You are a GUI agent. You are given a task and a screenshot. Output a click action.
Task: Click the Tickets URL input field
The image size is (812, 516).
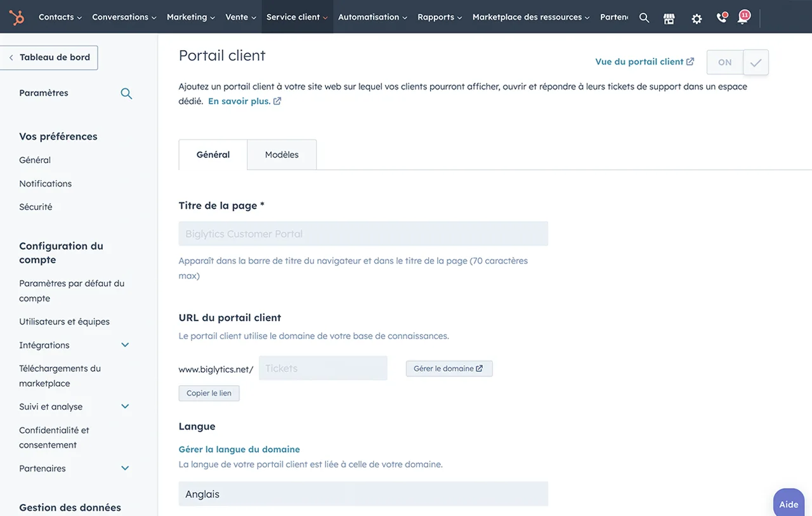tap(323, 368)
